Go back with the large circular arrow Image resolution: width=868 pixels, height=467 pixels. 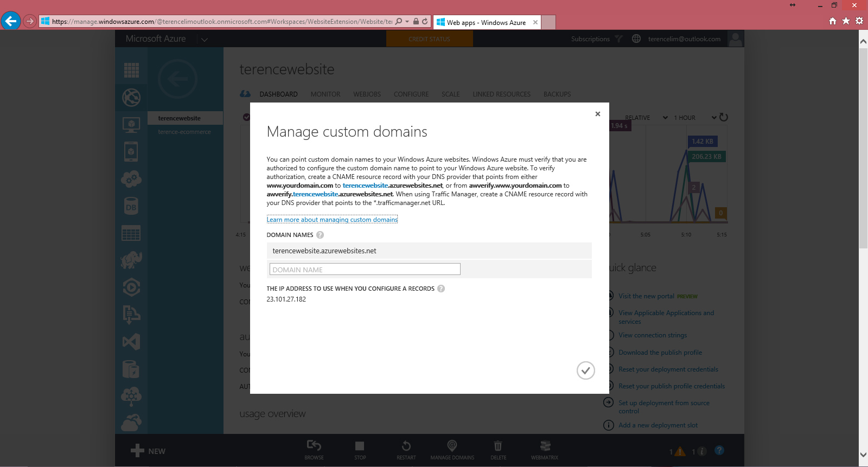click(177, 79)
